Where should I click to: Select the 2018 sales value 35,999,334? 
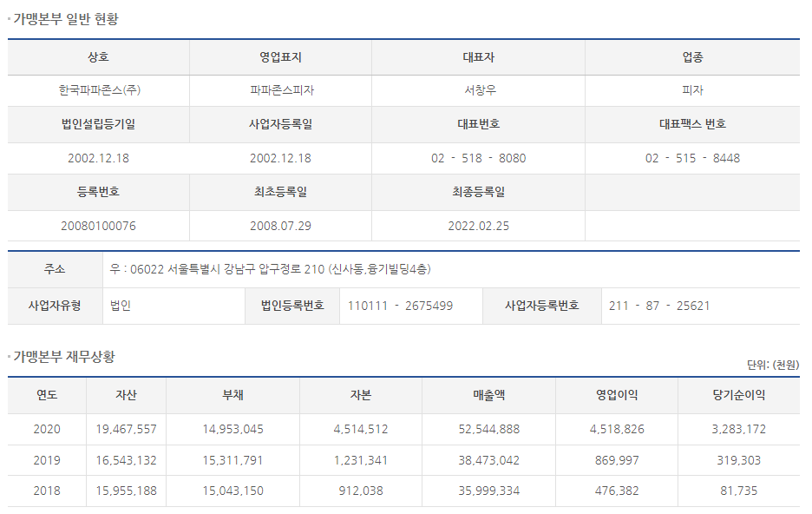tap(489, 491)
